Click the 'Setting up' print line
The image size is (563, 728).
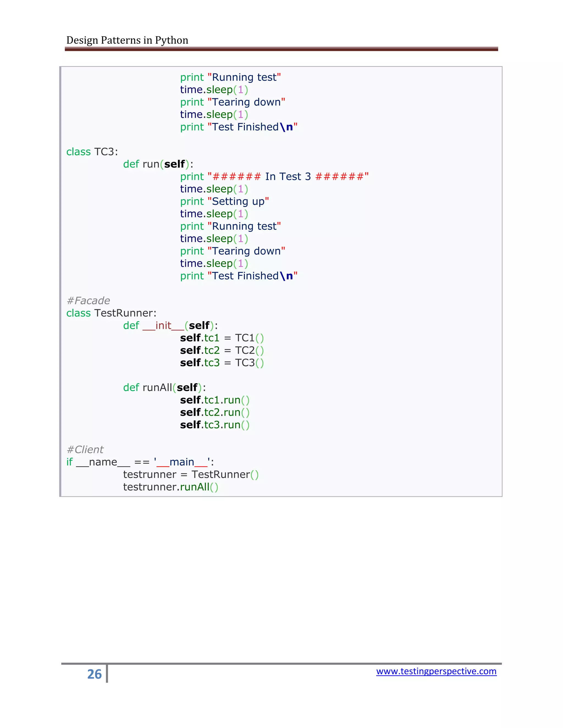coord(225,201)
